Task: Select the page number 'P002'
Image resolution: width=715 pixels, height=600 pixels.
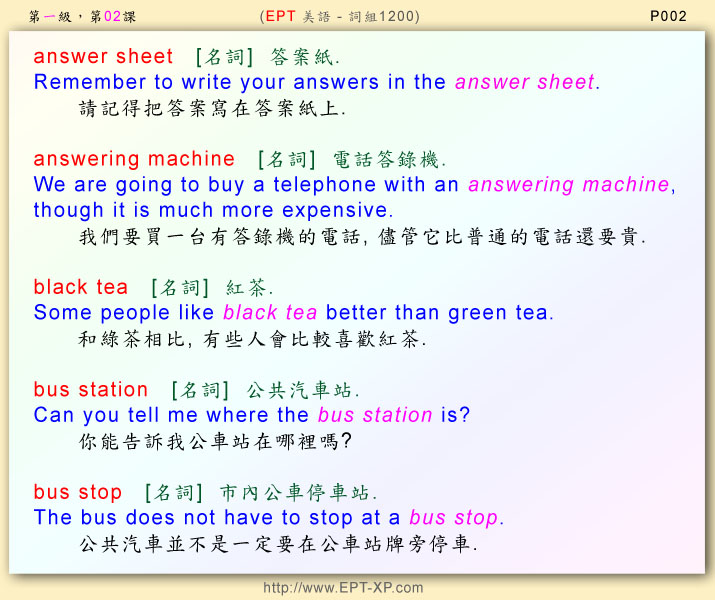Action: click(x=668, y=16)
